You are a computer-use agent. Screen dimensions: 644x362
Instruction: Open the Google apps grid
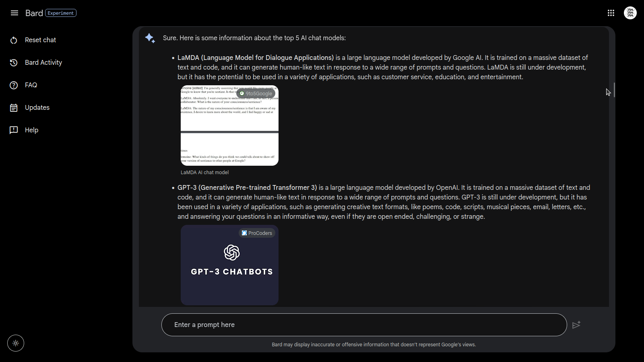click(x=611, y=13)
